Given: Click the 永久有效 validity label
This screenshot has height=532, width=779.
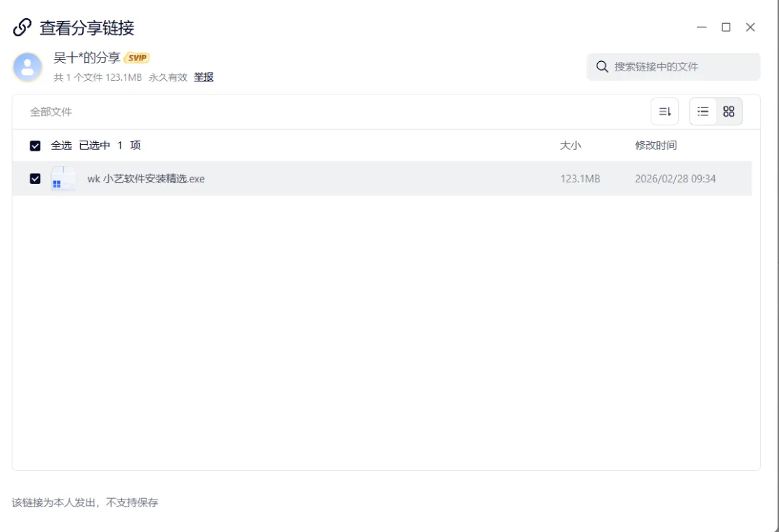Looking at the screenshot, I should (x=168, y=77).
